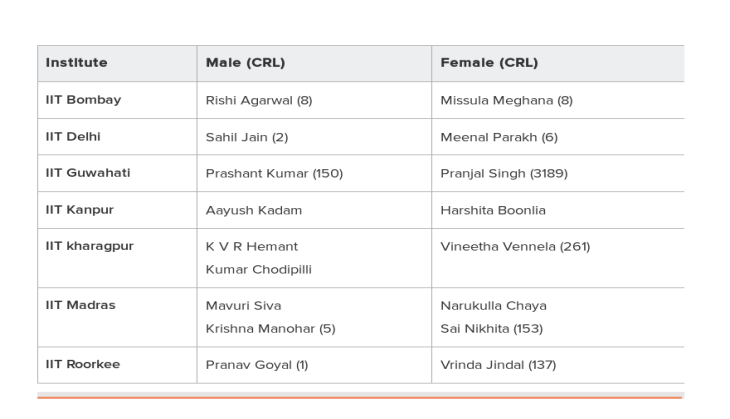Click Vrinda Jindal (137) cell
The width and height of the screenshot is (730, 419).
pos(498,365)
